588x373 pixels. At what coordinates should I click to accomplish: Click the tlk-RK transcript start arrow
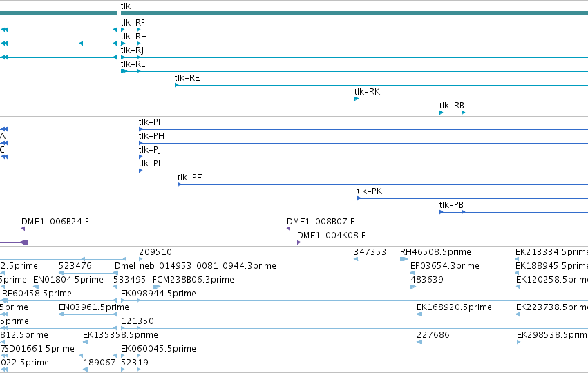point(357,99)
